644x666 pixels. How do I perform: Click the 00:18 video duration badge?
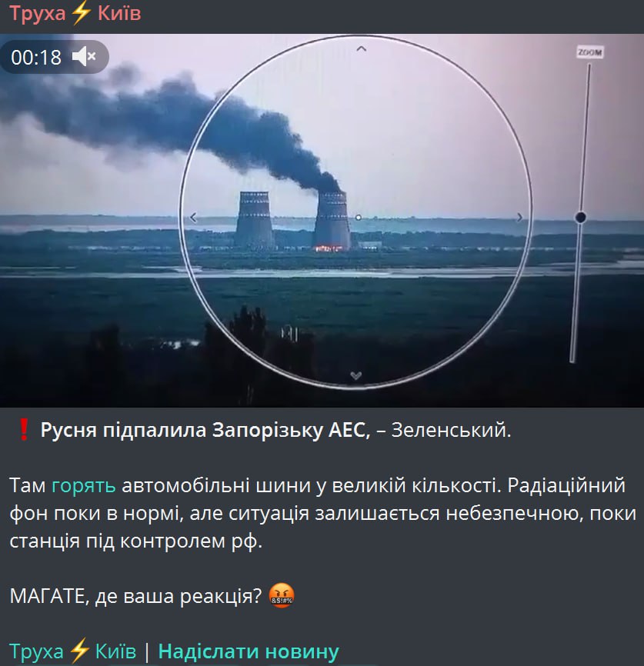click(x=36, y=57)
